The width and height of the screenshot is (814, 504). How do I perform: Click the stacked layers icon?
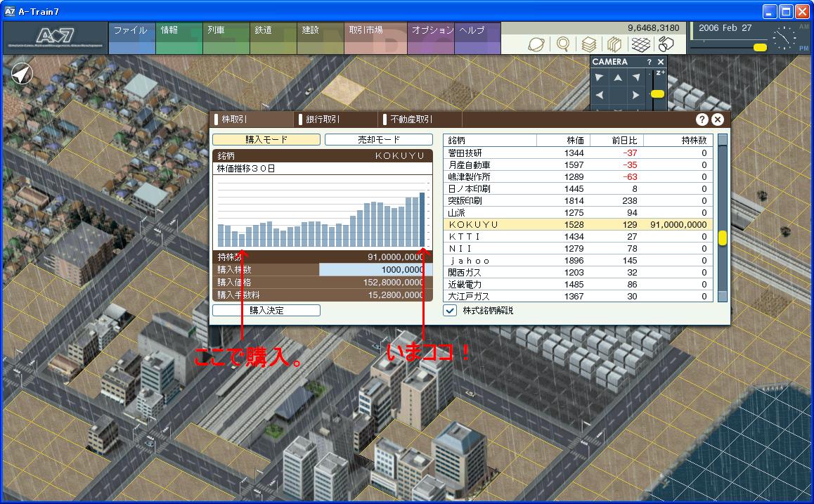click(588, 45)
